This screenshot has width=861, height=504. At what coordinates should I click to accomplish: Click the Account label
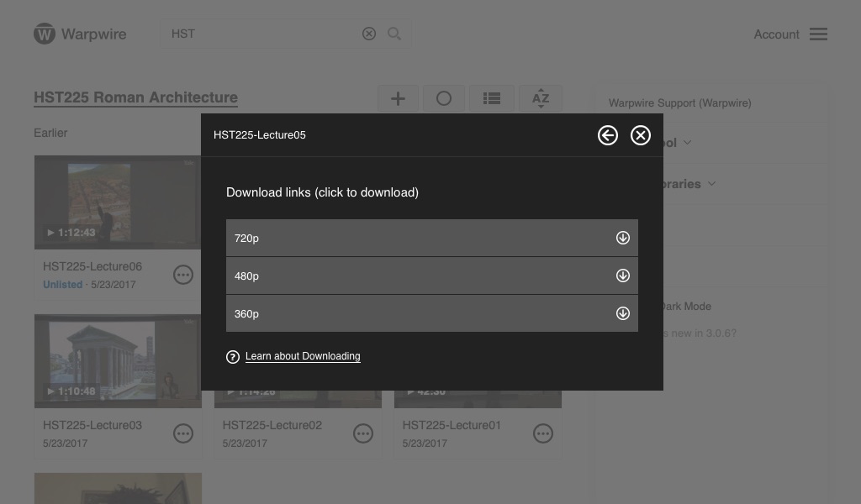776,34
